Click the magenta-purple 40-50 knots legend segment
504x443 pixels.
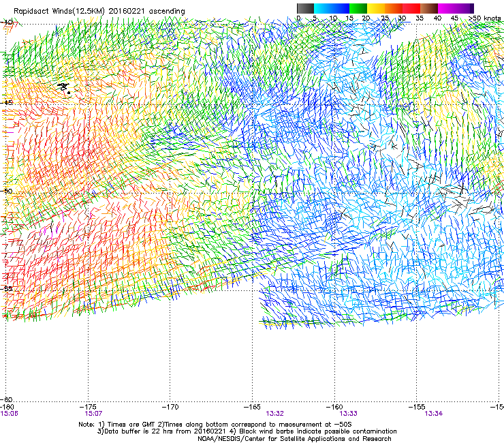click(454, 8)
